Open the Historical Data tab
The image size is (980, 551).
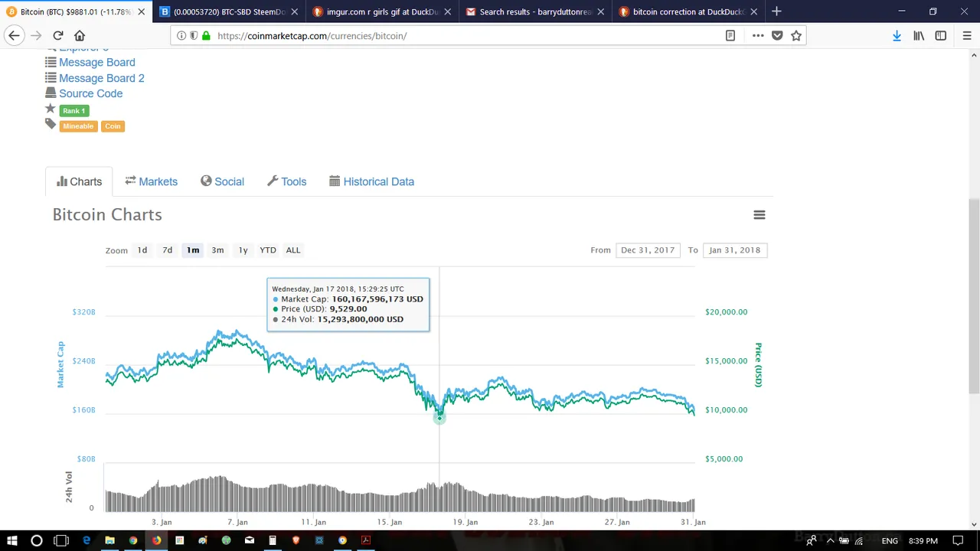coord(372,181)
